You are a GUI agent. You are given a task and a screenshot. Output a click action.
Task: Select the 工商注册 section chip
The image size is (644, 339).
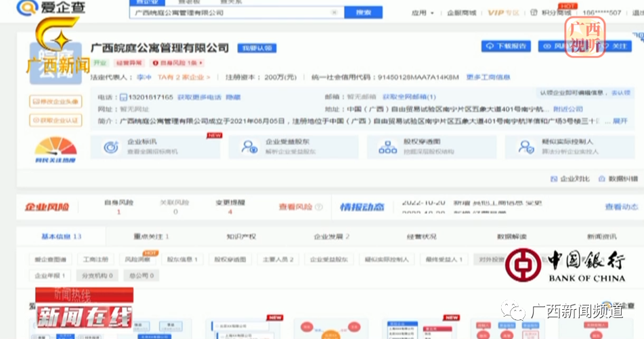[95, 259]
